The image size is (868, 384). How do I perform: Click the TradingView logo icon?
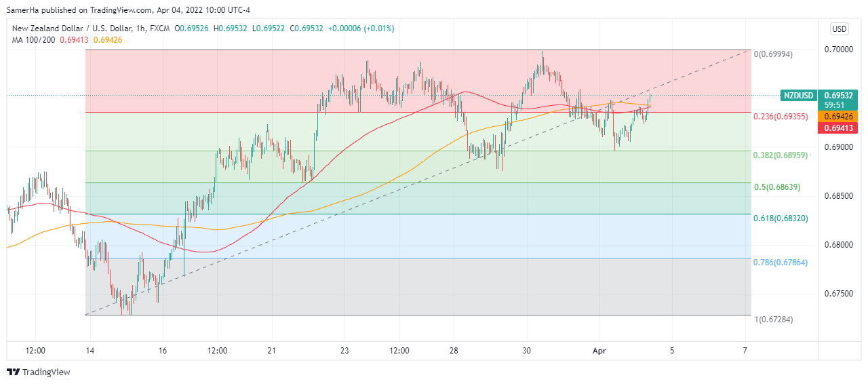point(14,372)
